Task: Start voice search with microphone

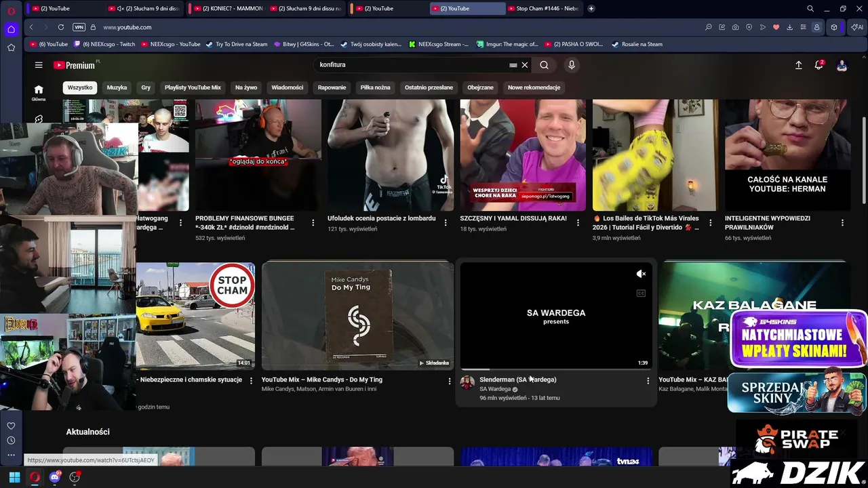Action: (x=572, y=65)
